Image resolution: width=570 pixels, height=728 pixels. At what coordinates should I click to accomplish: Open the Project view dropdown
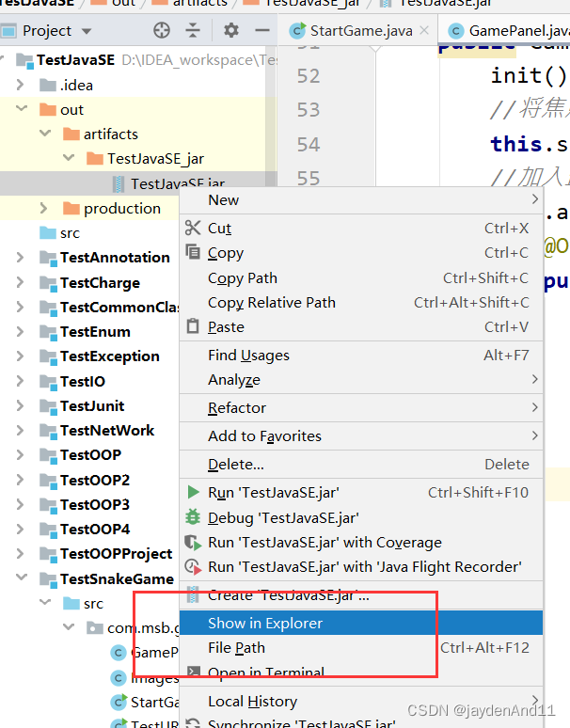pyautogui.click(x=87, y=31)
